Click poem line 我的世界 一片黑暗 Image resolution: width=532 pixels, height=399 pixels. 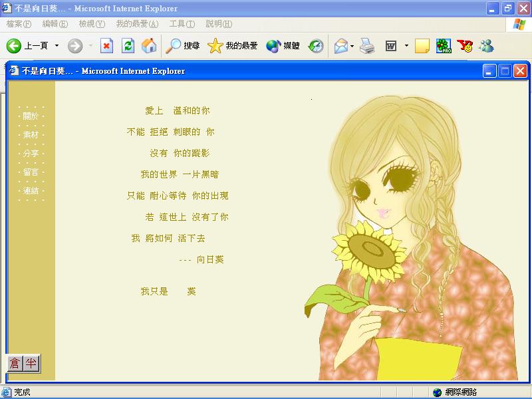(180, 174)
